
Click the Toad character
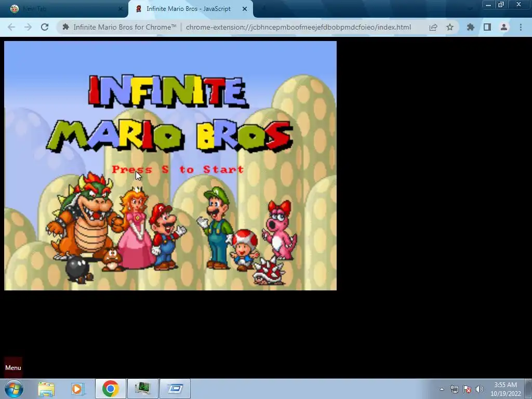244,250
